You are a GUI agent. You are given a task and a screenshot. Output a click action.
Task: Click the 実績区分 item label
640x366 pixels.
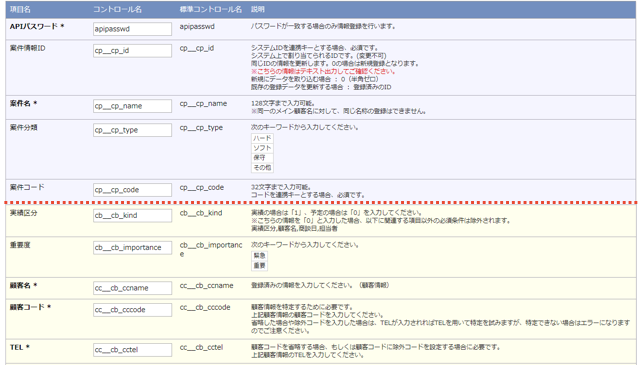pos(23,213)
